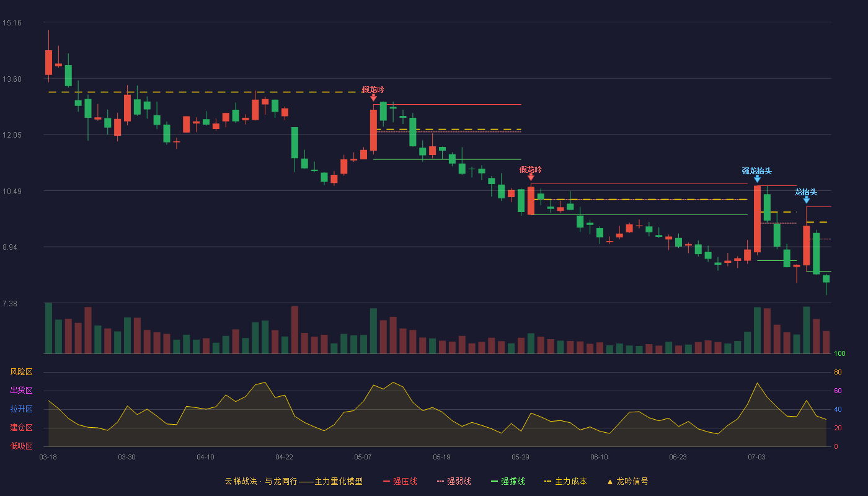Click the 15.16 price axis label
This screenshot has width=868, height=496.
[12, 23]
